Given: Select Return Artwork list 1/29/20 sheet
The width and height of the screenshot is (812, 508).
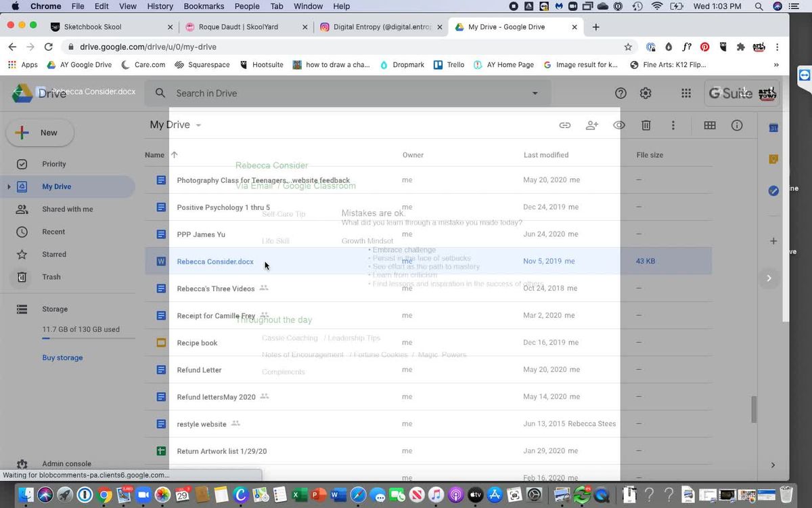Looking at the screenshot, I should coord(428,451).
